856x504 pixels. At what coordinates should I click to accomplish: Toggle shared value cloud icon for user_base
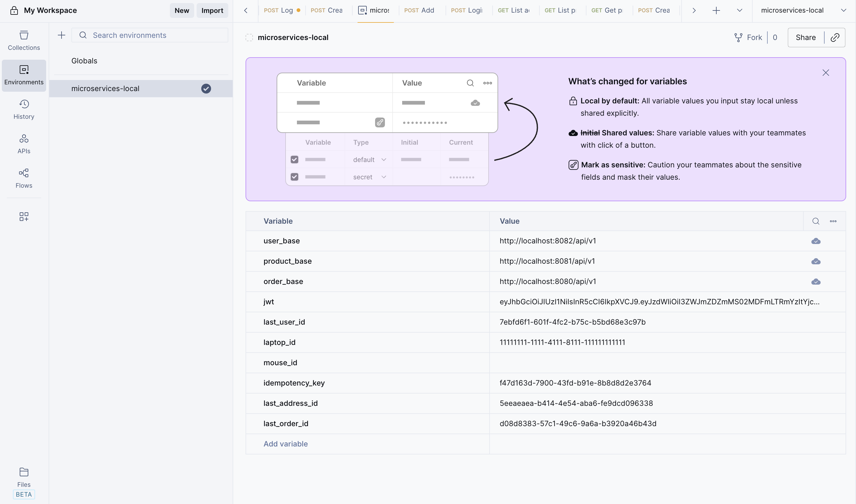coord(816,241)
